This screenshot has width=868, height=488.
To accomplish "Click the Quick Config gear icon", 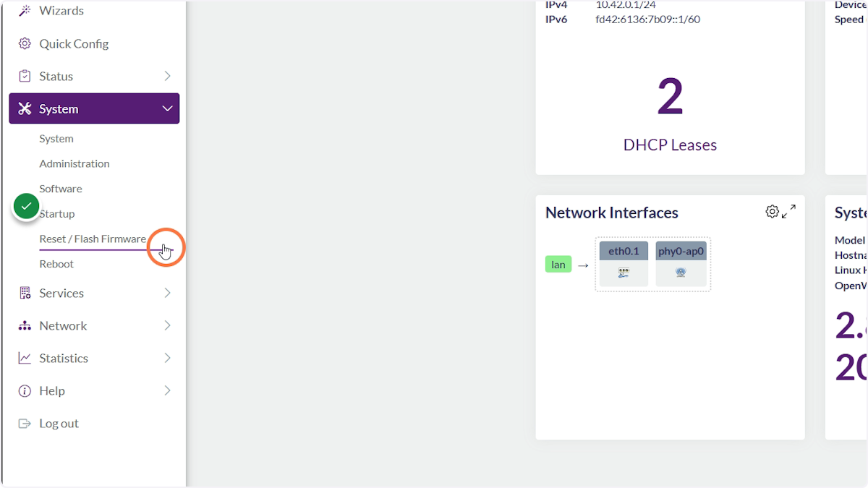I will (24, 43).
